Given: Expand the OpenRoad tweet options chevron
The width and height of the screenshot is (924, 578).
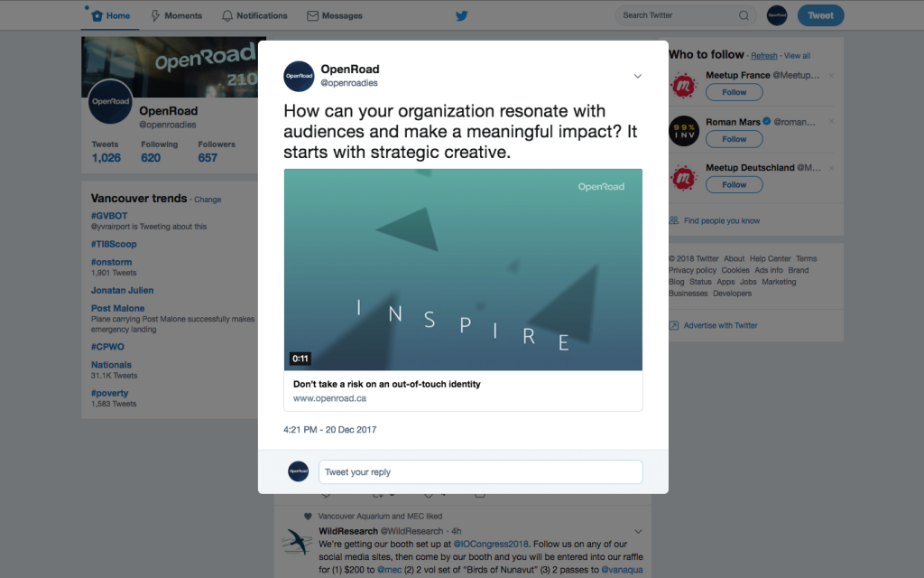Looking at the screenshot, I should point(637,76).
